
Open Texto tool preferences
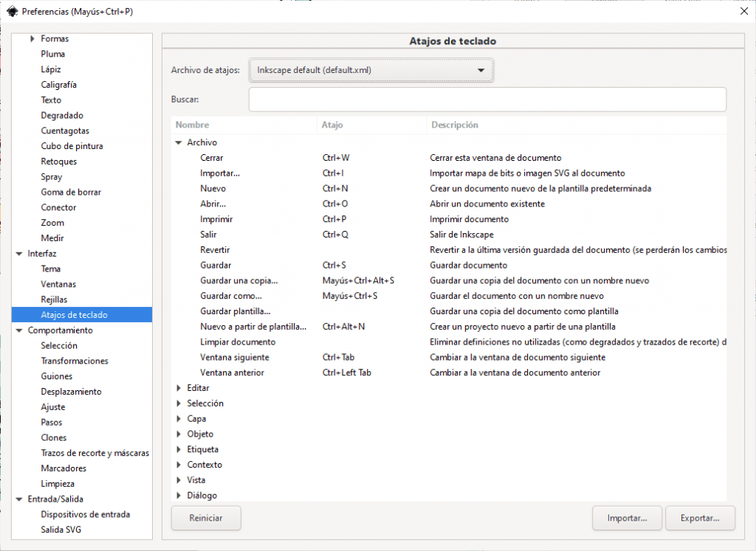point(51,100)
